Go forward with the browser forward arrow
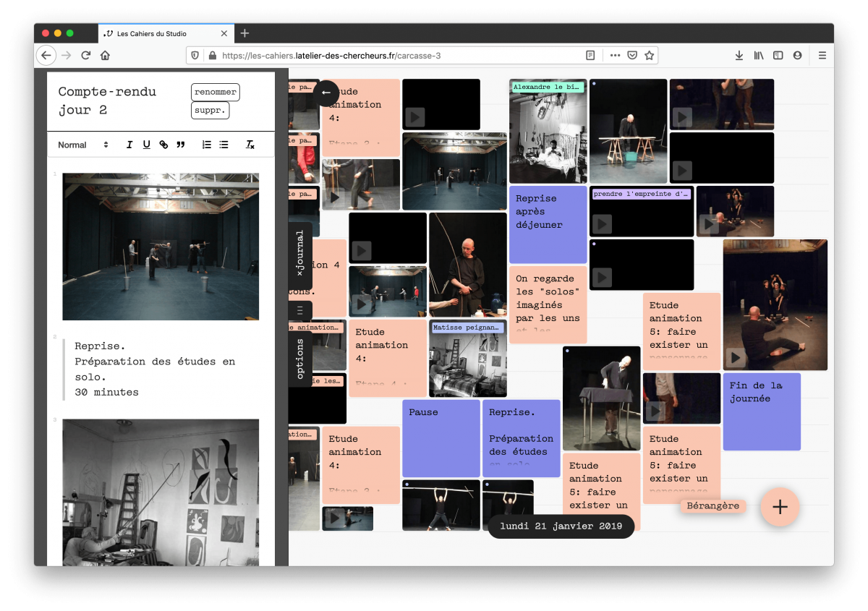Viewport: 868px width, 611px height. [x=67, y=55]
